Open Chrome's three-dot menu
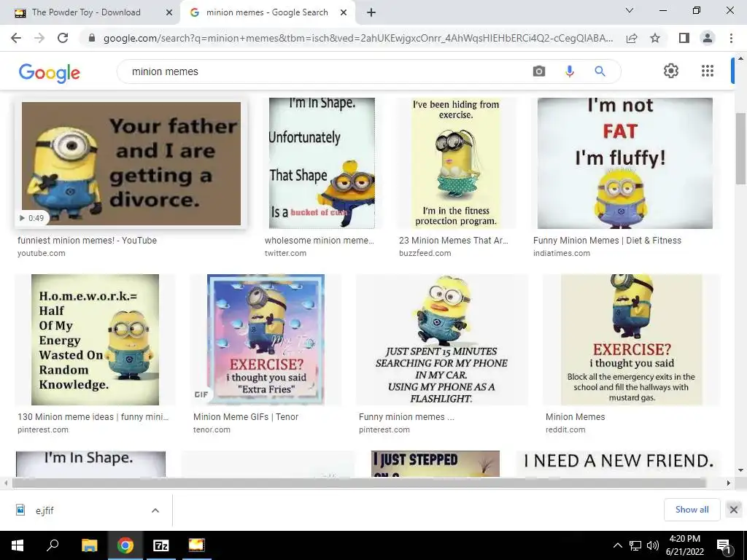747x560 pixels. pyautogui.click(x=731, y=38)
